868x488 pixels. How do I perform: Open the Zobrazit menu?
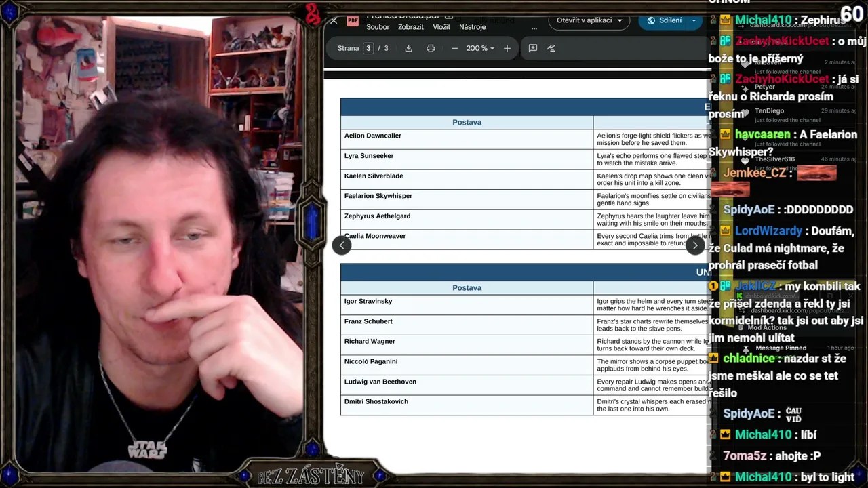tap(411, 27)
